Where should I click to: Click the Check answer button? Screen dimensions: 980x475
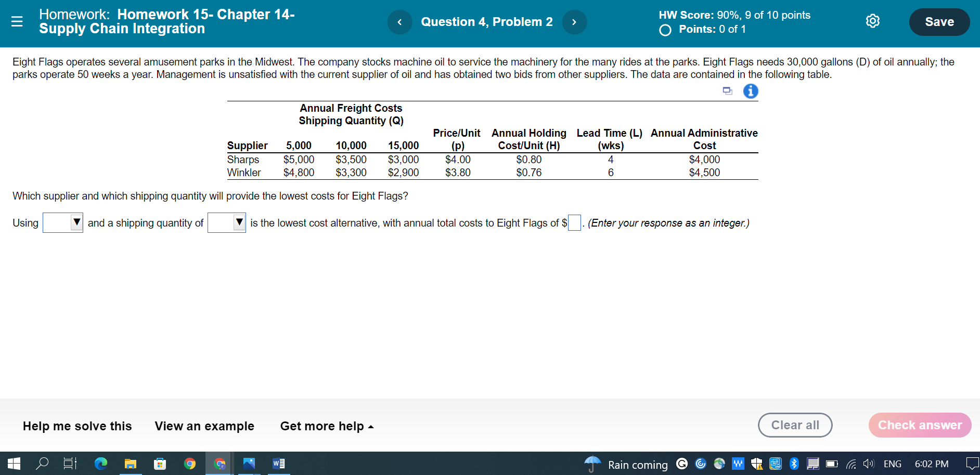(920, 425)
